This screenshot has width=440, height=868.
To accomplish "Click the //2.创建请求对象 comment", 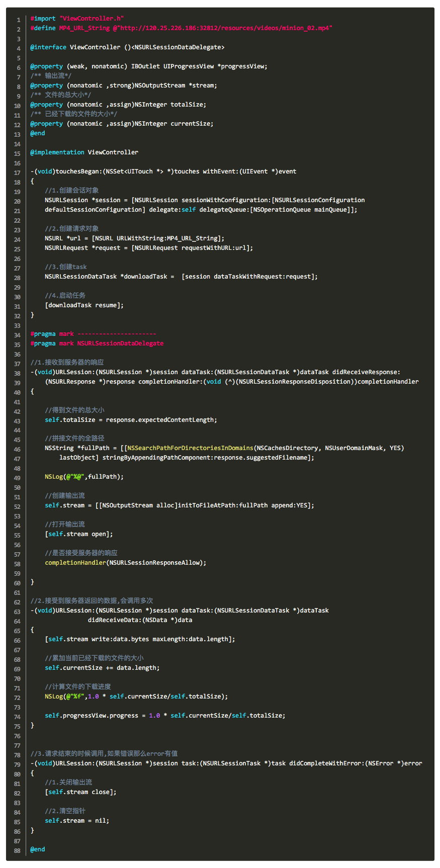I will tap(71, 229).
